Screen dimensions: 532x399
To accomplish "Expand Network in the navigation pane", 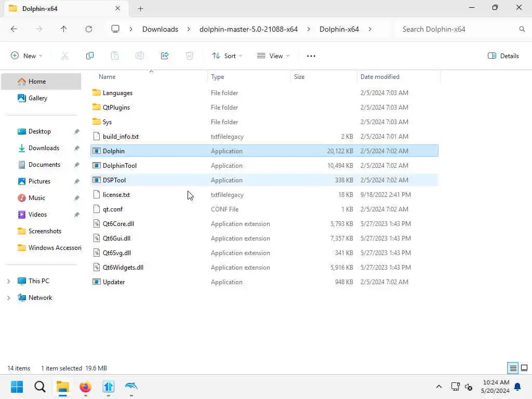I will (8, 298).
